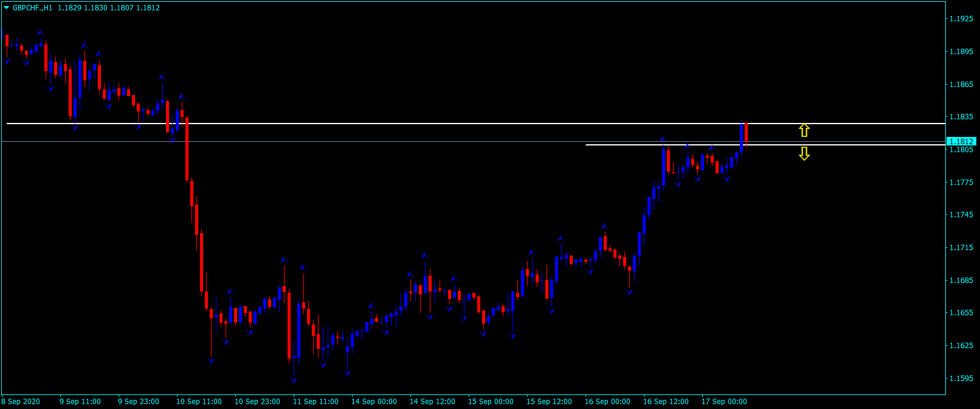Select the long upper white horizontal line
This screenshot has width=980, height=409.
click(476, 124)
